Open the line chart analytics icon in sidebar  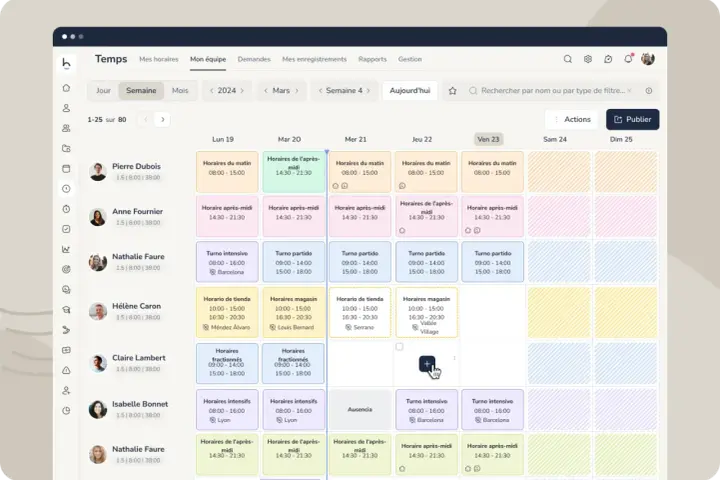66,249
